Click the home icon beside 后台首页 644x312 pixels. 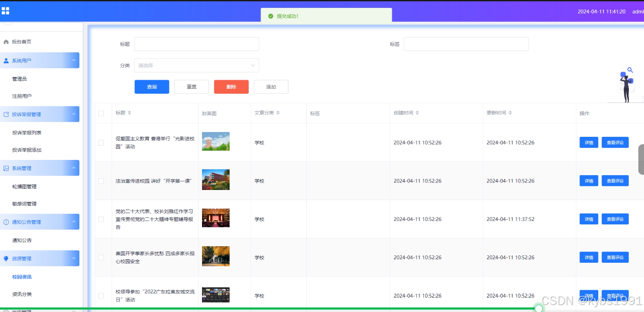pyautogui.click(x=6, y=42)
